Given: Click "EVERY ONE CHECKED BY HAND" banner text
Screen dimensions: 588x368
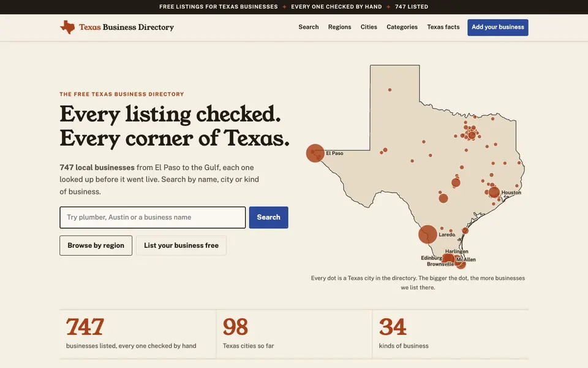Looking at the screenshot, I should point(336,7).
